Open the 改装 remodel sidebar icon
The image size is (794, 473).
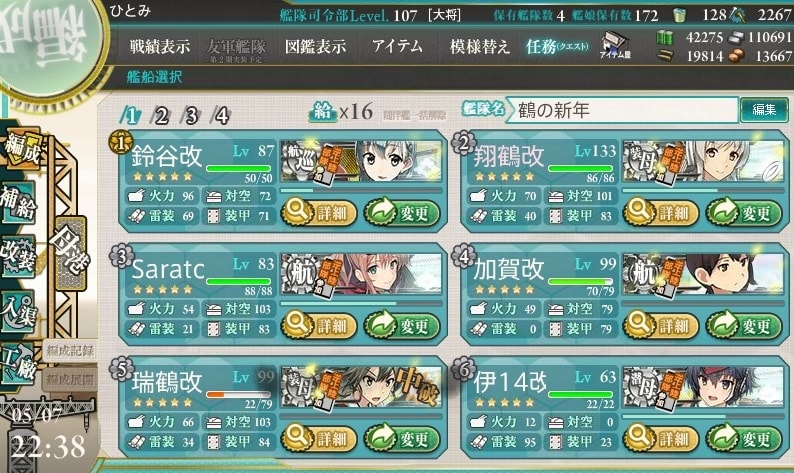coord(18,257)
